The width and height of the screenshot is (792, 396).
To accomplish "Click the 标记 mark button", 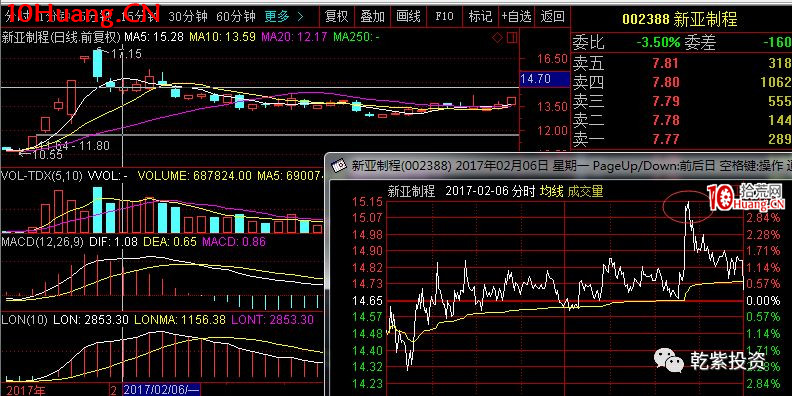I will pos(480,17).
